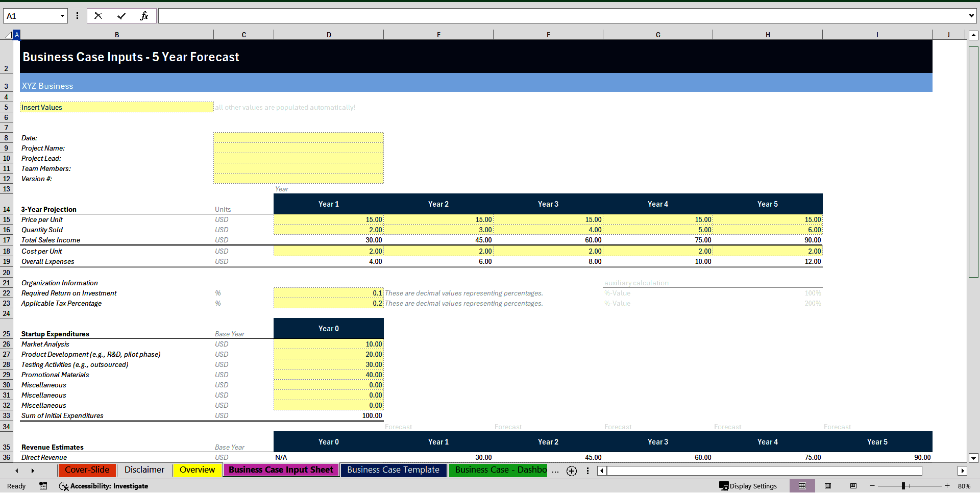Image resolution: width=980 pixels, height=493 pixels.
Task: Click the sheet navigation right arrow
Action: click(33, 471)
